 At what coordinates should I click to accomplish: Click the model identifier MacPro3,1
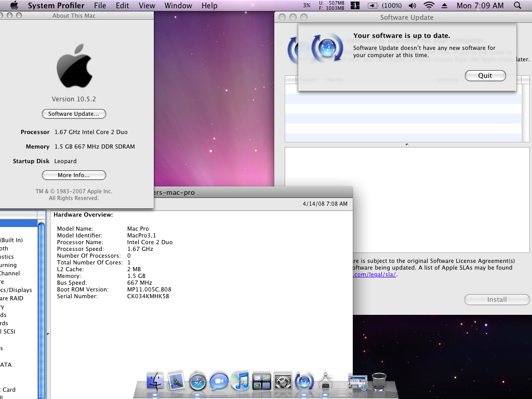coord(141,235)
